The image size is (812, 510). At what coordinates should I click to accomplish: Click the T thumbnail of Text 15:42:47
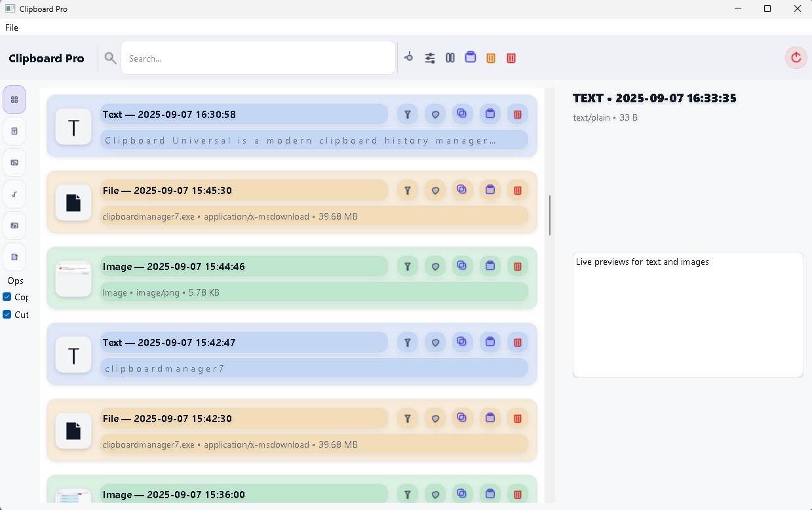[x=73, y=355]
